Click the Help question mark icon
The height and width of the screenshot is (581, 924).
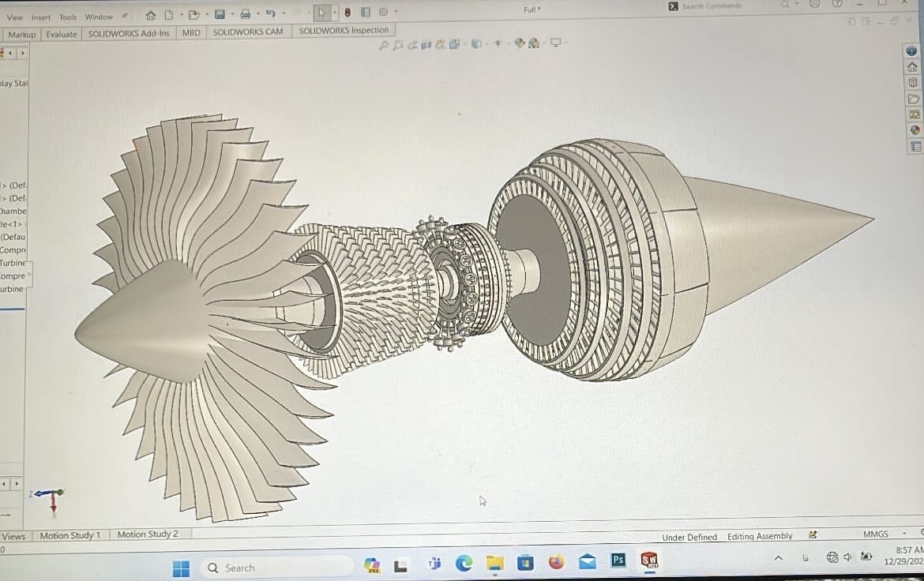coord(837,4)
